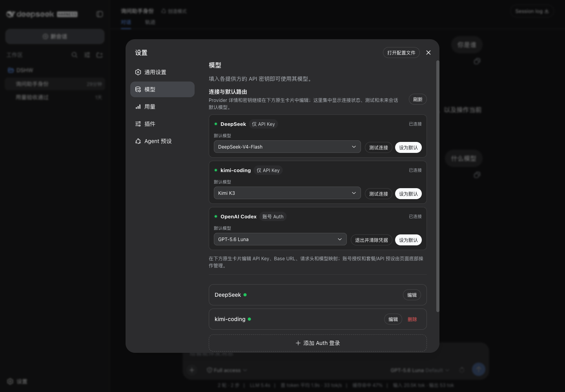Click 退出并清除凭据 for OpenAI Codex

372,240
